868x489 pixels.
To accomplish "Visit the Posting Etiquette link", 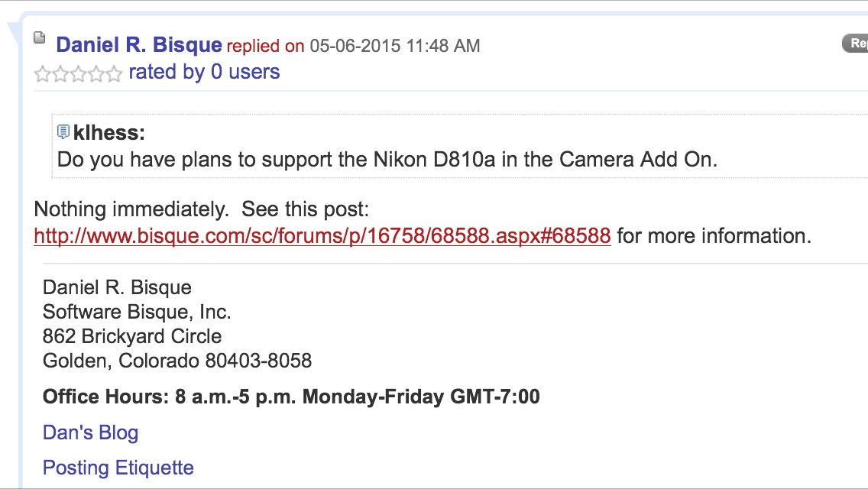I will click(118, 468).
